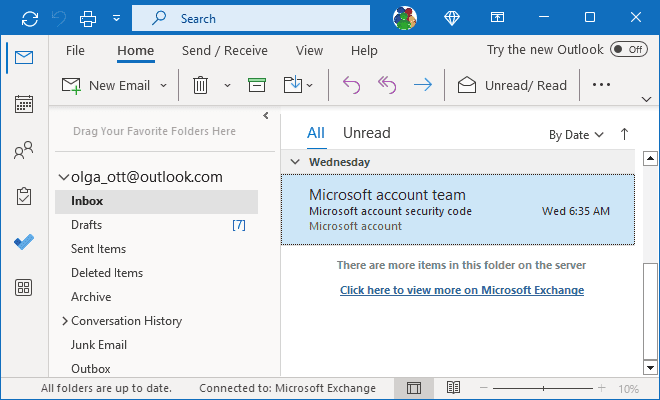
Task: Open the Calendar view in sidebar
Action: point(24,104)
